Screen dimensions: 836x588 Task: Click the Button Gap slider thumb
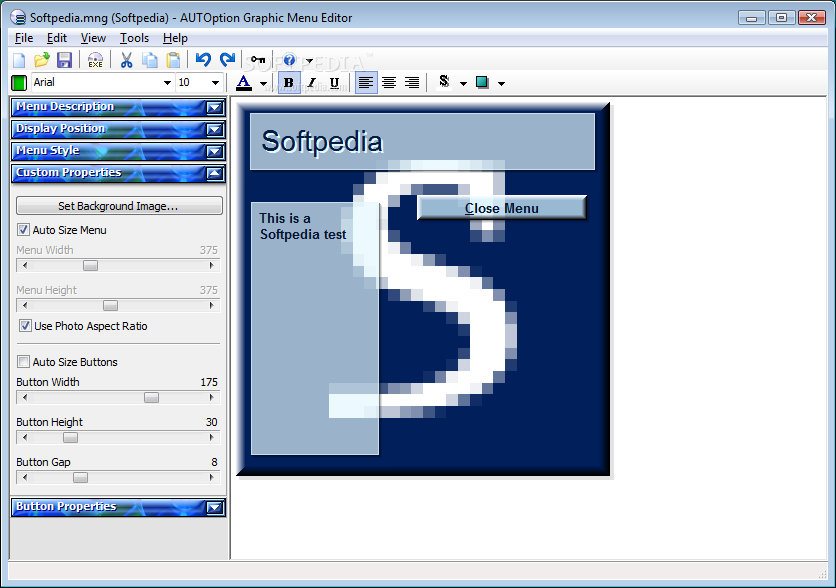click(81, 478)
